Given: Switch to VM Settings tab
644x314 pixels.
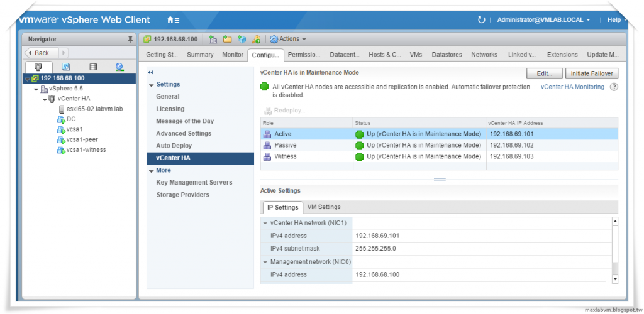Looking at the screenshot, I should click(324, 207).
